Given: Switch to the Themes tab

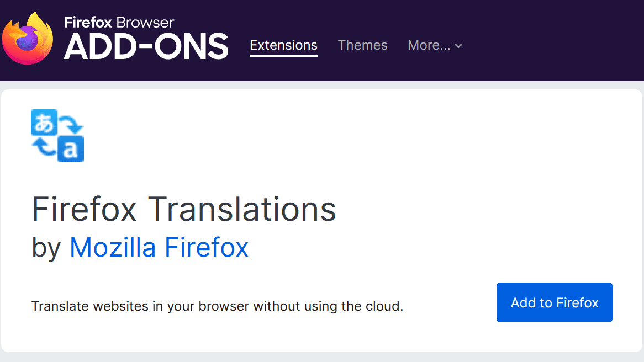Looking at the screenshot, I should tap(362, 45).
